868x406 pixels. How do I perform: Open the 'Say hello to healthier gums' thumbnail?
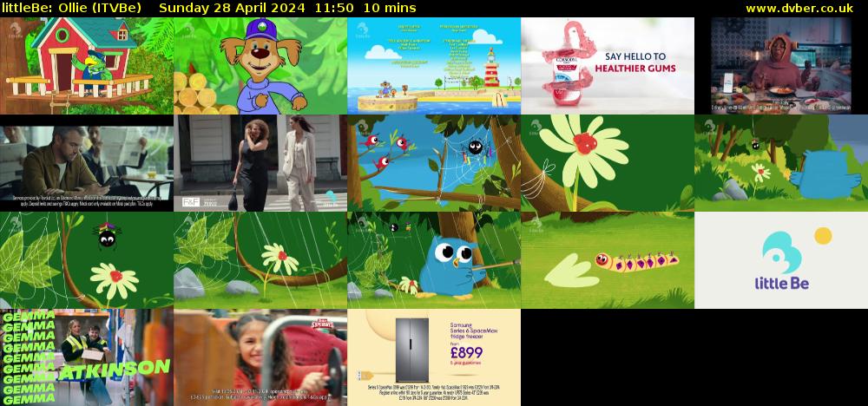(x=608, y=66)
